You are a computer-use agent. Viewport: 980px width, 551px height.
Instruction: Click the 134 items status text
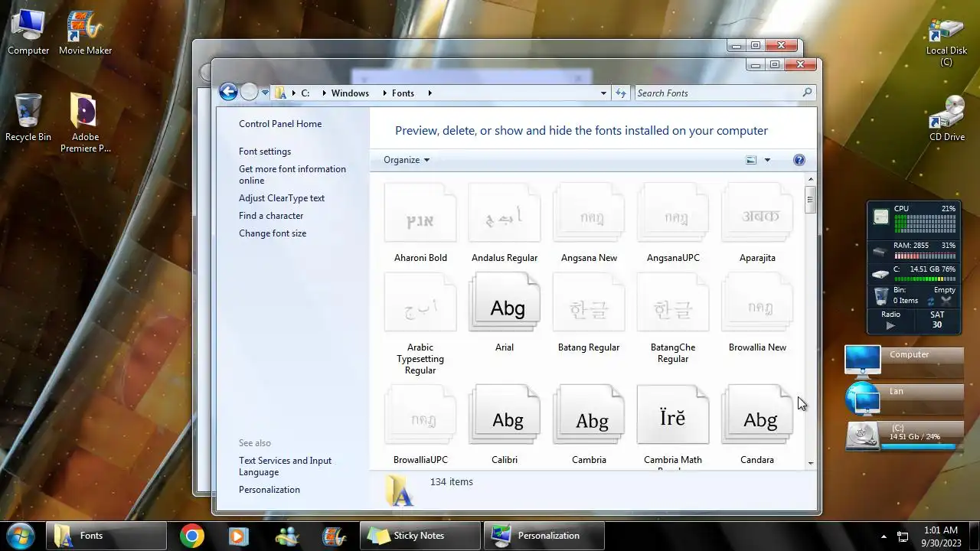pos(452,482)
